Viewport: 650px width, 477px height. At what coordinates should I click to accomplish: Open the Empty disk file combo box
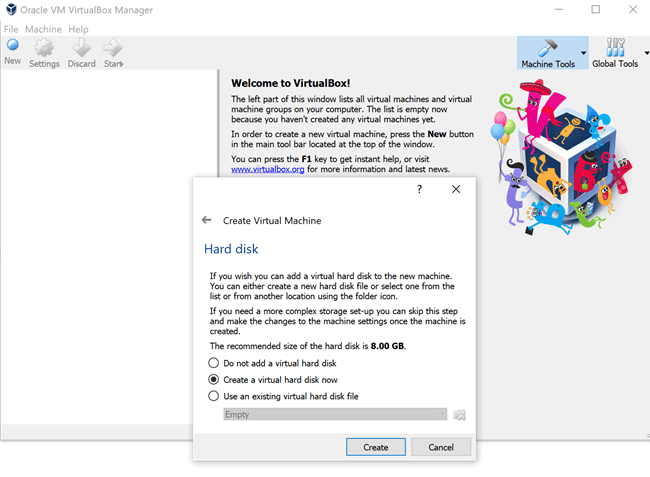coord(335,414)
